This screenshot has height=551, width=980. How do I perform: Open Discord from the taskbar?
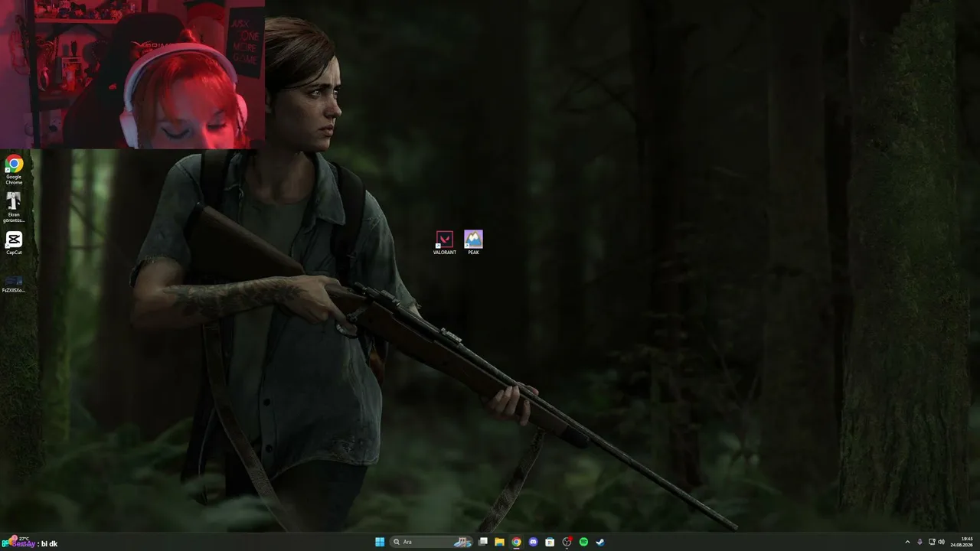[534, 542]
